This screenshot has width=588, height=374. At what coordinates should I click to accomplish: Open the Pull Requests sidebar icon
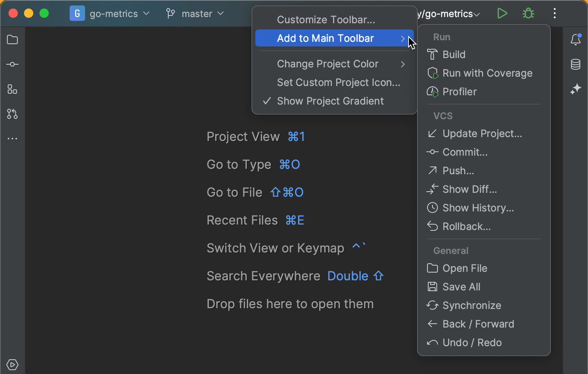click(12, 114)
